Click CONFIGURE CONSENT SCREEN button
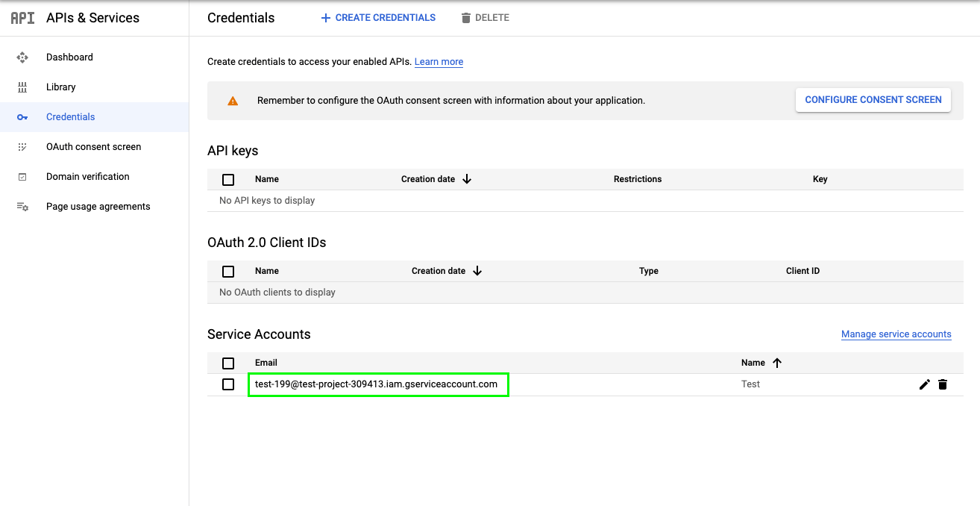 tap(873, 100)
